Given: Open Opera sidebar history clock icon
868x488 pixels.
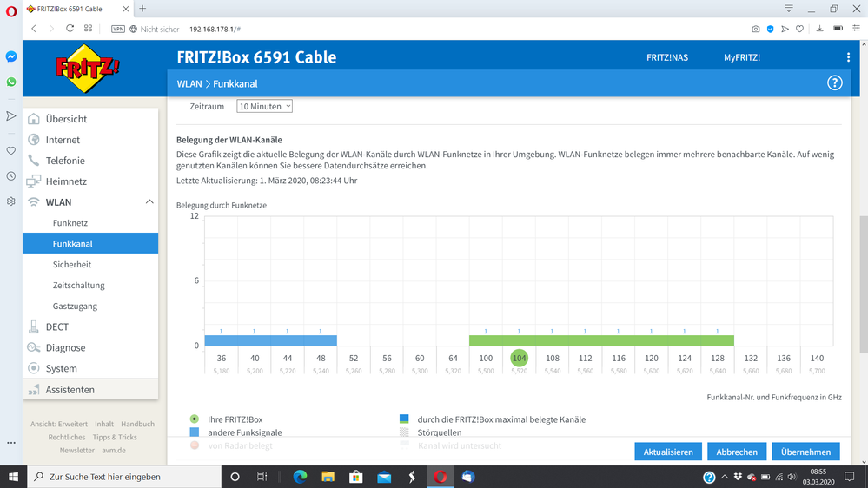Looking at the screenshot, I should tap(11, 176).
